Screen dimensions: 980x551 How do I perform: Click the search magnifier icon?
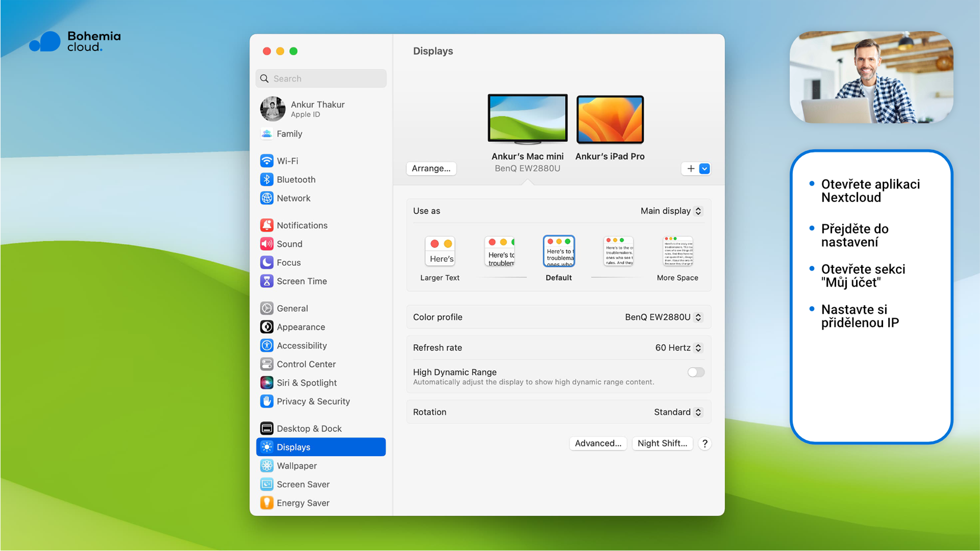pos(264,79)
